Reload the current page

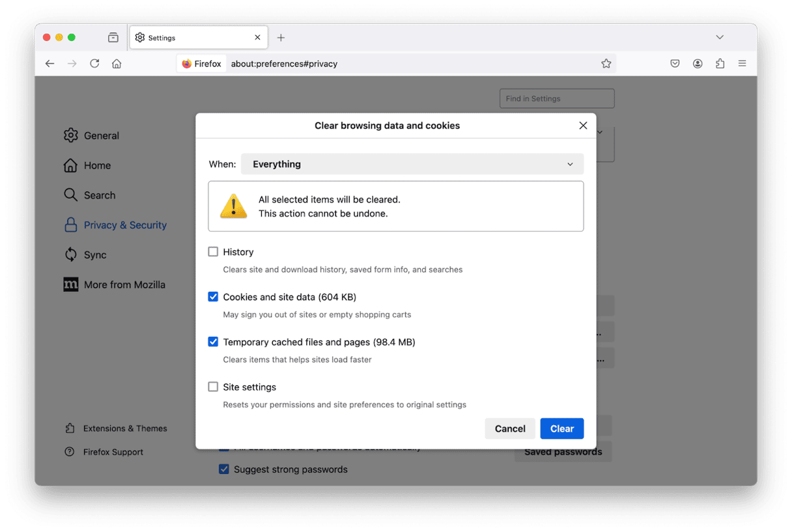[94, 63]
